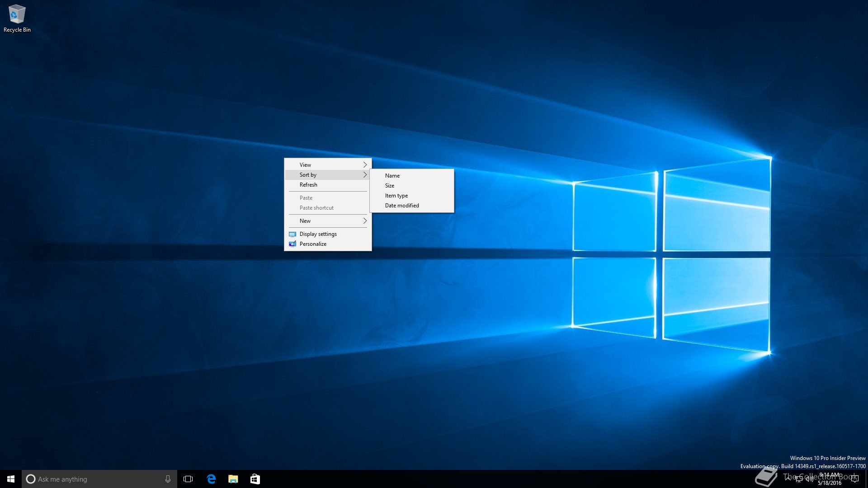Launch Microsoft Edge from the taskbar
The height and width of the screenshot is (488, 868).
[x=211, y=479]
